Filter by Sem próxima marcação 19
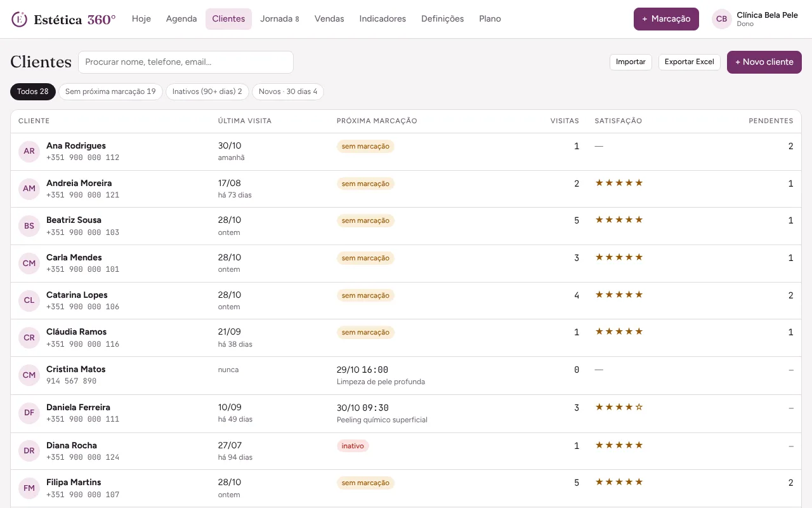Image resolution: width=812 pixels, height=508 pixels. point(110,91)
